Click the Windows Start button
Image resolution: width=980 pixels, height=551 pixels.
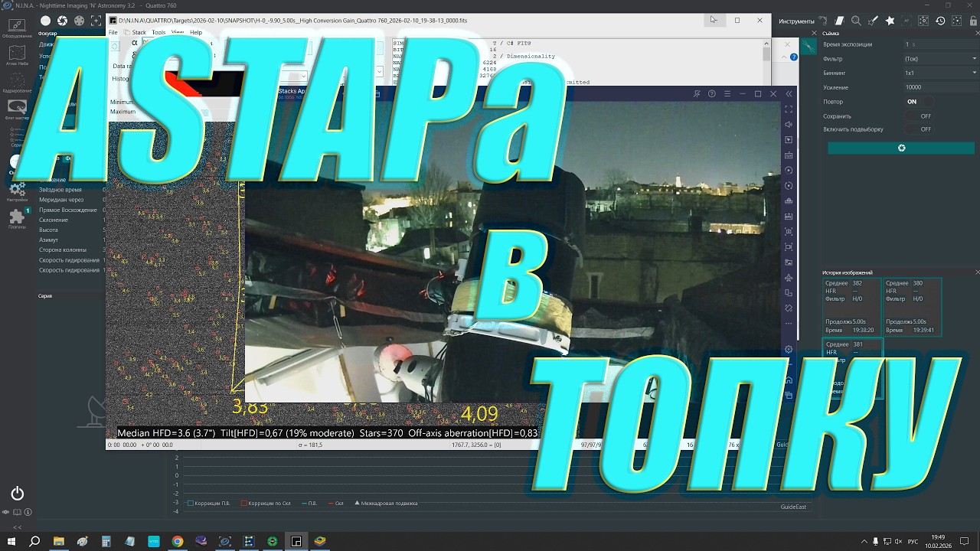[x=11, y=541]
